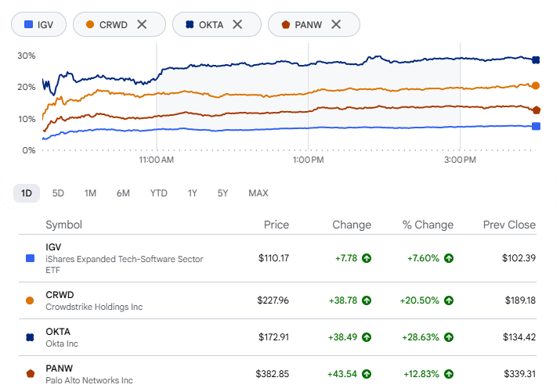560x392 pixels.
Task: Remove OKTA chip via X icon
Action: (237, 24)
